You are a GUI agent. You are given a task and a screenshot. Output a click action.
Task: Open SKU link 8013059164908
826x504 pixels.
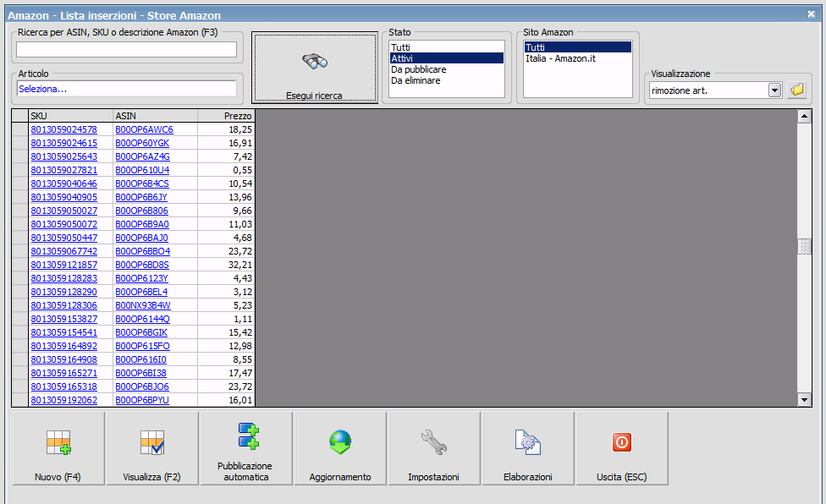(64, 360)
